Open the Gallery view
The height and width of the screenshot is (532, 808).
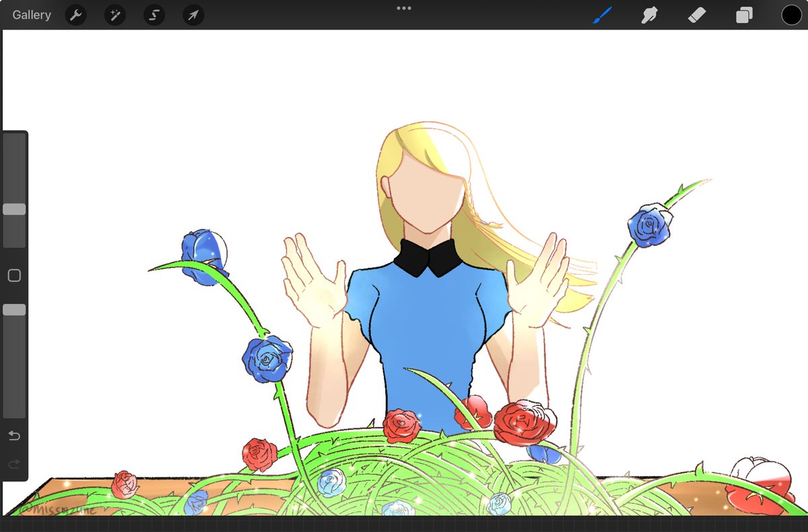point(32,15)
